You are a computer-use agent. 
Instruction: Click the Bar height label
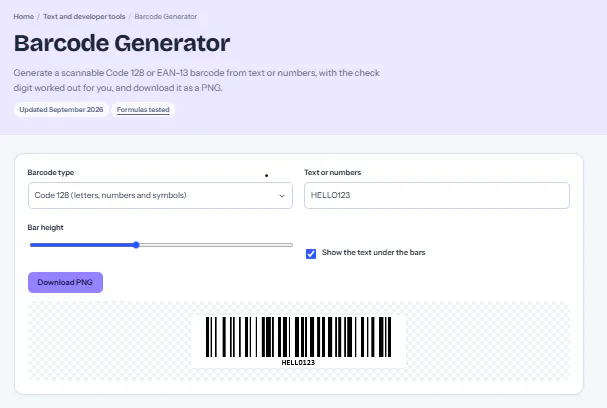pos(45,228)
